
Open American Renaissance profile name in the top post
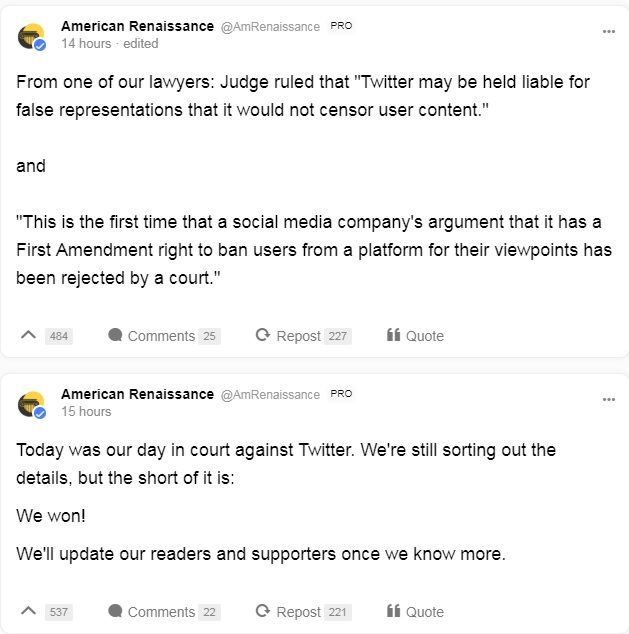tap(137, 26)
